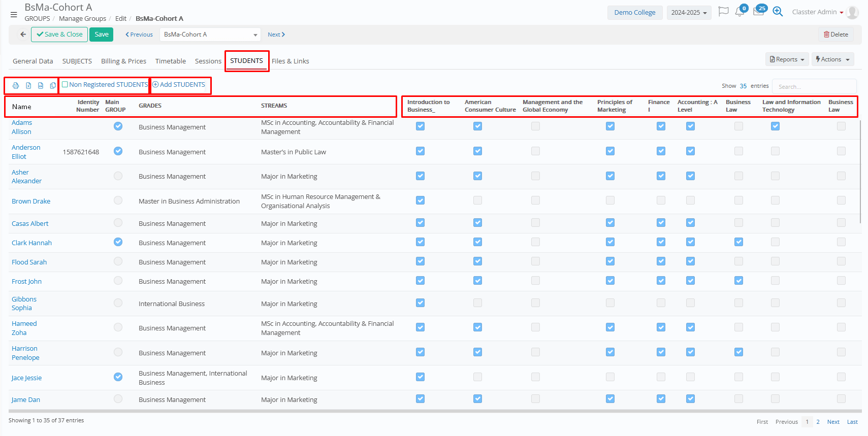
Task: Export the student list to CSV
Action: (41, 86)
